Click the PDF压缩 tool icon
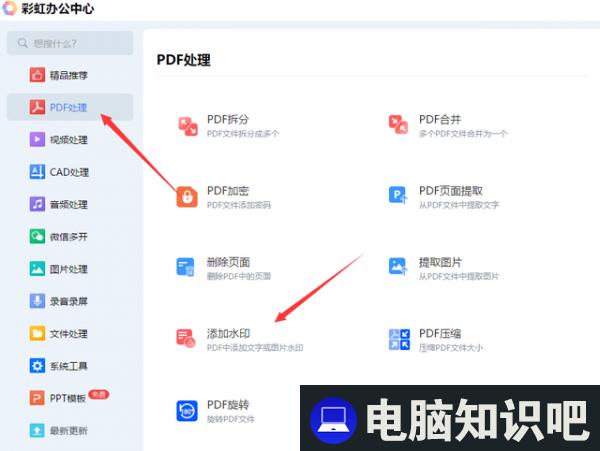Screen dimensions: 600x451 tap(399, 339)
